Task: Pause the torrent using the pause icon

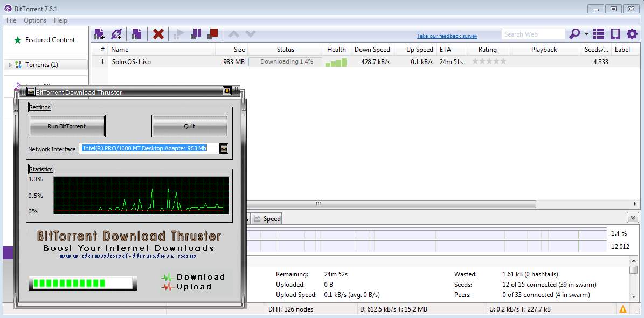Action: coord(196,34)
